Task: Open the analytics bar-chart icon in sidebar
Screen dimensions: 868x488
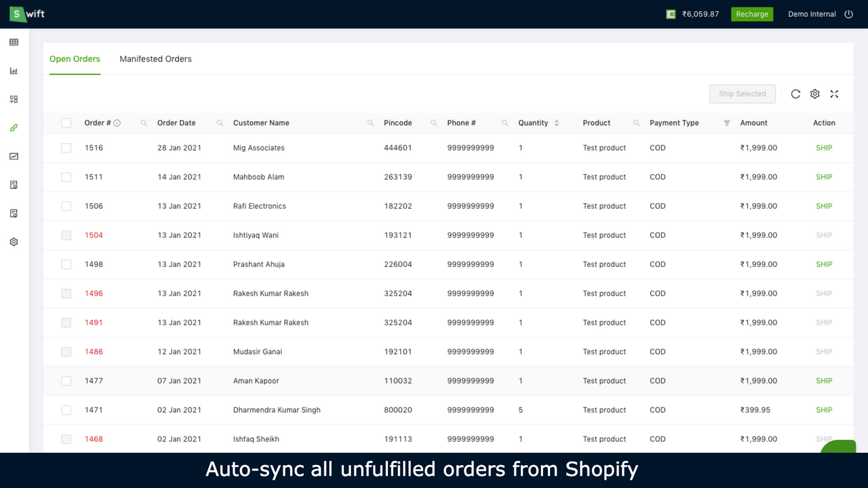Action: (x=14, y=70)
